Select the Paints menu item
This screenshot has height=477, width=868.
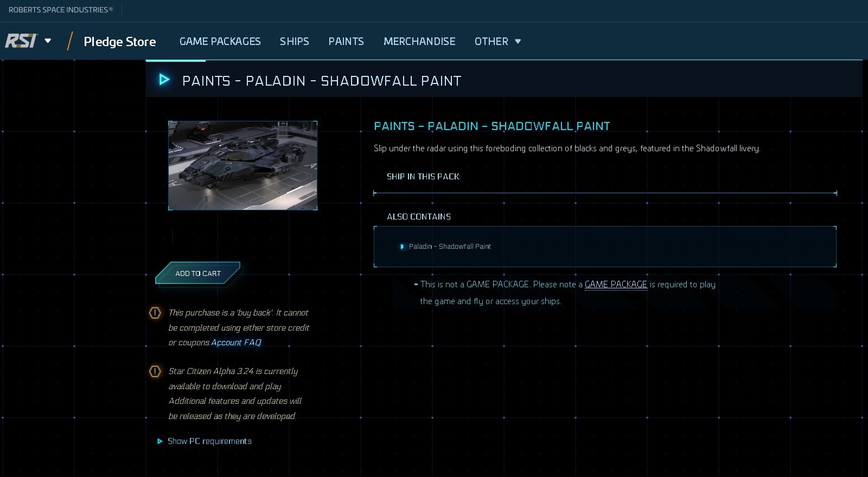346,41
